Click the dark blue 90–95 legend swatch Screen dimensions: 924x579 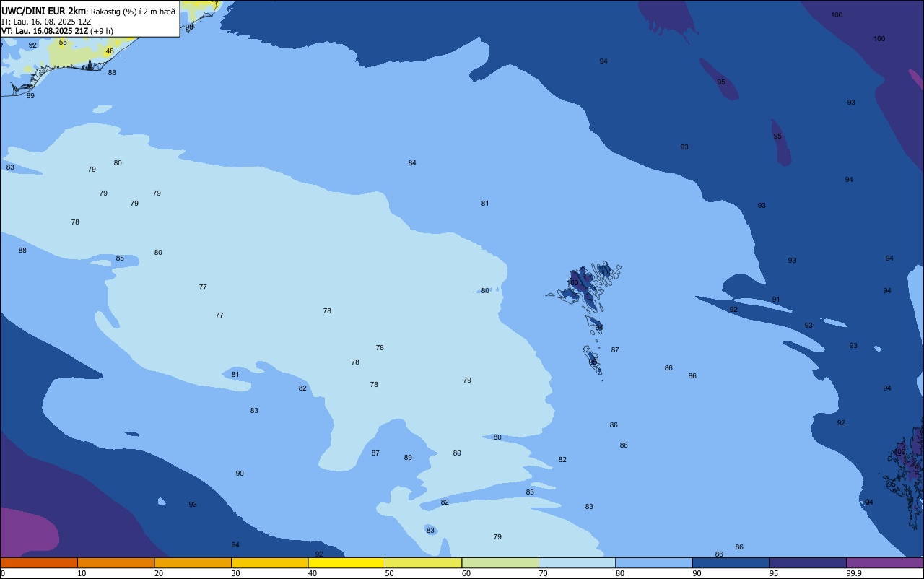[731, 562]
